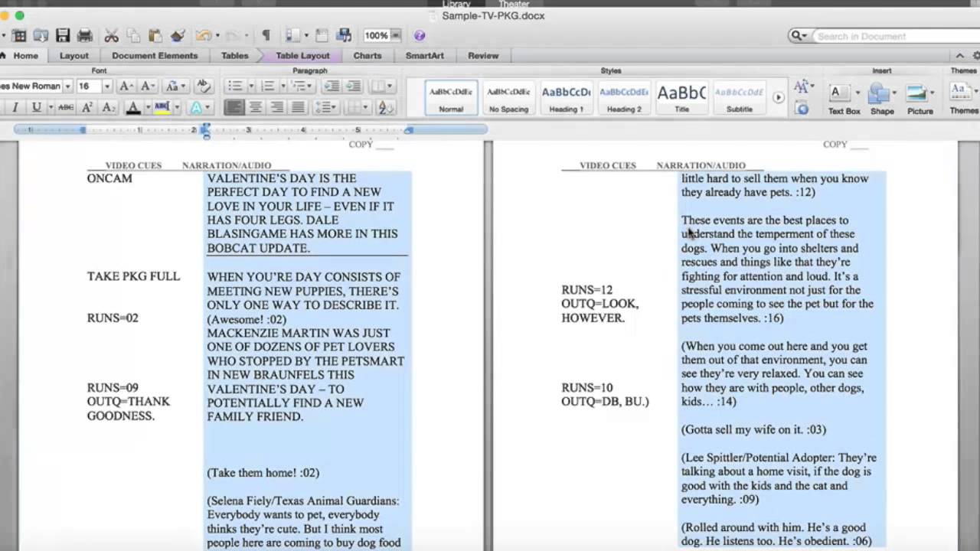Open the Toolbox icon in the toolbar
Image resolution: width=980 pixels, height=551 pixels.
[x=322, y=35]
